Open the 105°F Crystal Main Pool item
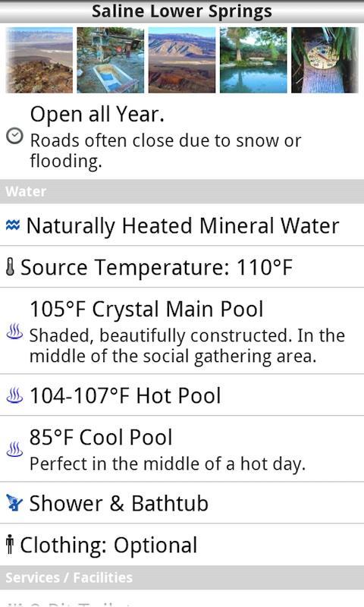The width and height of the screenshot is (364, 607). tap(182, 331)
